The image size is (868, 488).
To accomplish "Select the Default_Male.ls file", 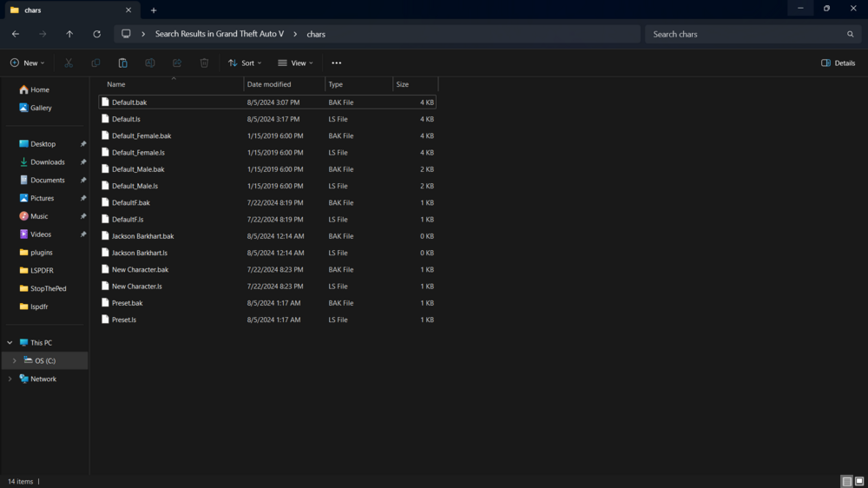I will (x=267, y=186).
